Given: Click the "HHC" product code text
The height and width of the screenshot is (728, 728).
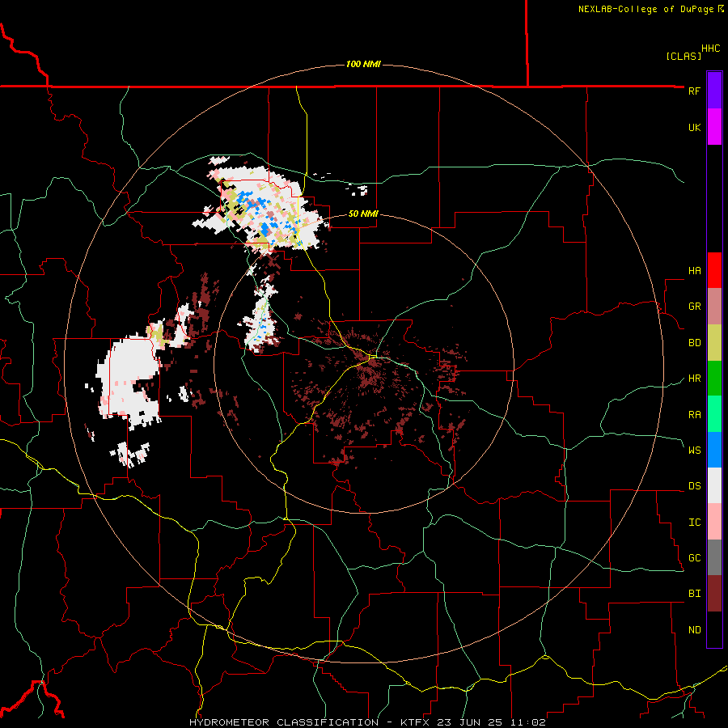Looking at the screenshot, I should click(711, 49).
